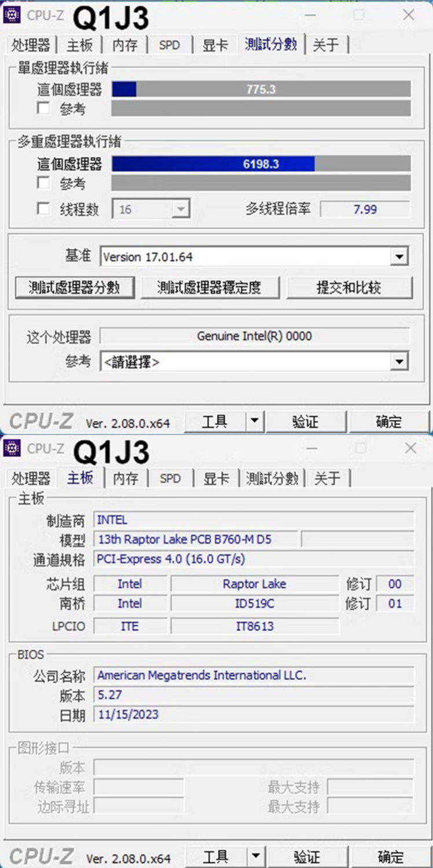
Task: Open 显卡 tab in benchmark window
Action: 215,45
